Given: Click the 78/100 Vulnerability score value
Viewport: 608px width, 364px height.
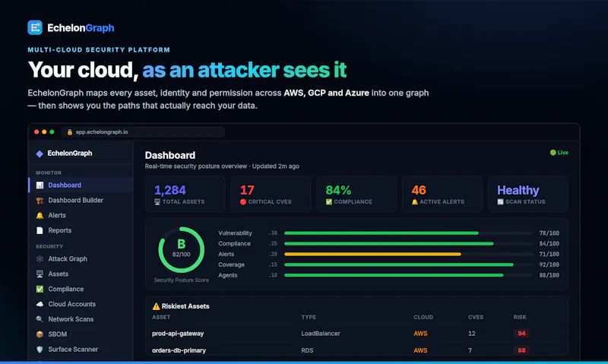Looking at the screenshot, I should [x=549, y=233].
